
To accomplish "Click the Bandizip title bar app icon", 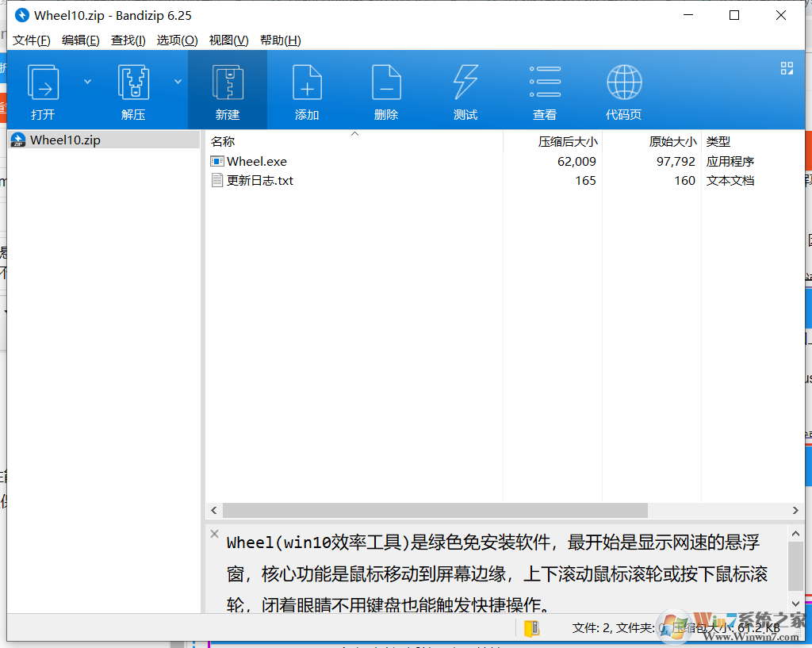I will click(21, 16).
